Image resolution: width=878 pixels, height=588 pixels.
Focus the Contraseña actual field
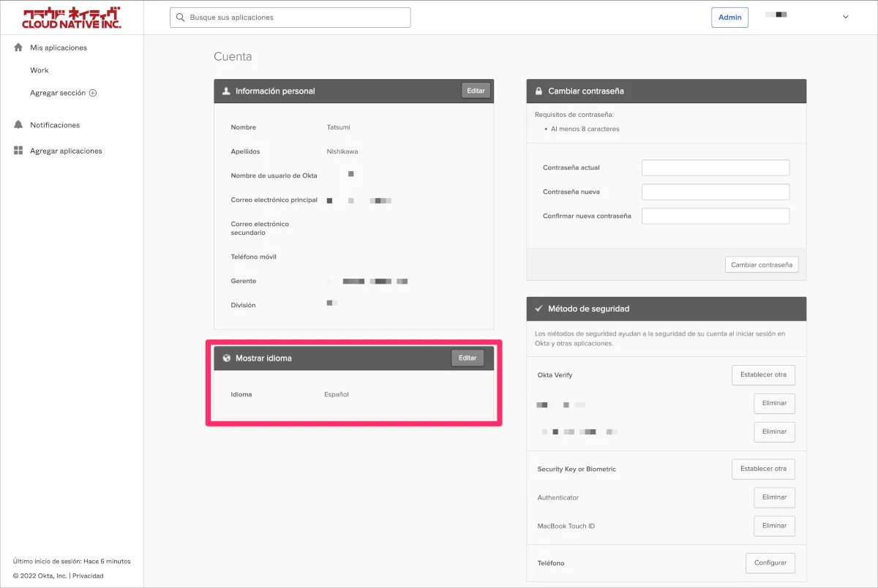tap(715, 167)
